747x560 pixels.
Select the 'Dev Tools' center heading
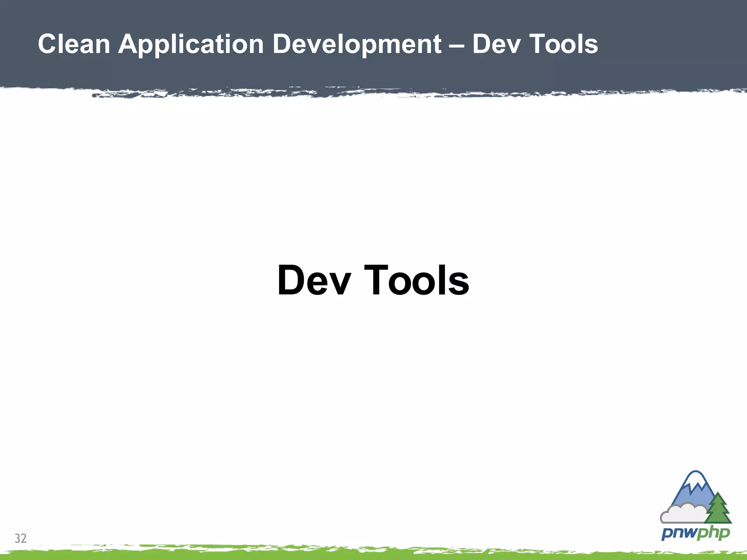coord(373,280)
